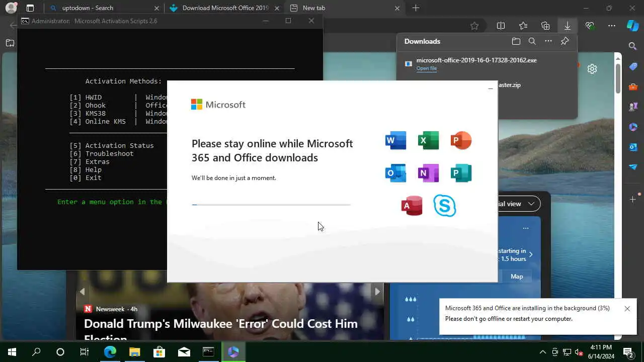This screenshot has width=644, height=362.
Task: Go to previous news carousel story
Action: pyautogui.click(x=82, y=291)
